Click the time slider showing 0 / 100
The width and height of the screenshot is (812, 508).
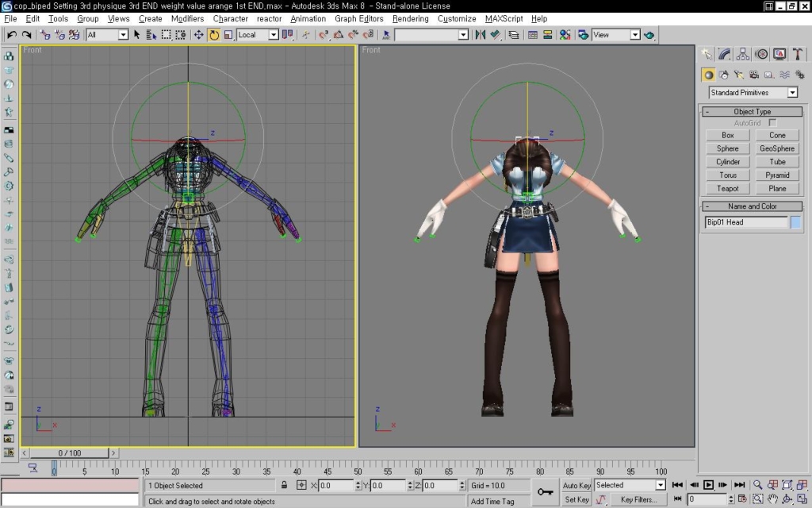tap(70, 453)
